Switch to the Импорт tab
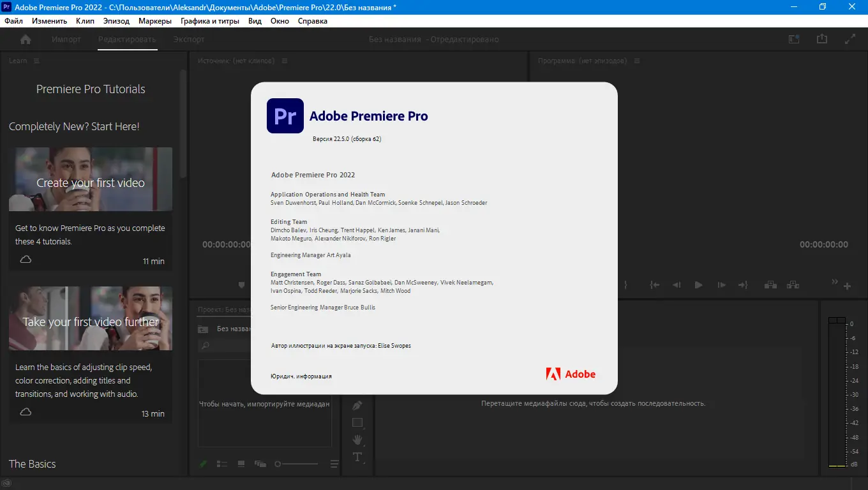The image size is (868, 490). click(x=66, y=40)
